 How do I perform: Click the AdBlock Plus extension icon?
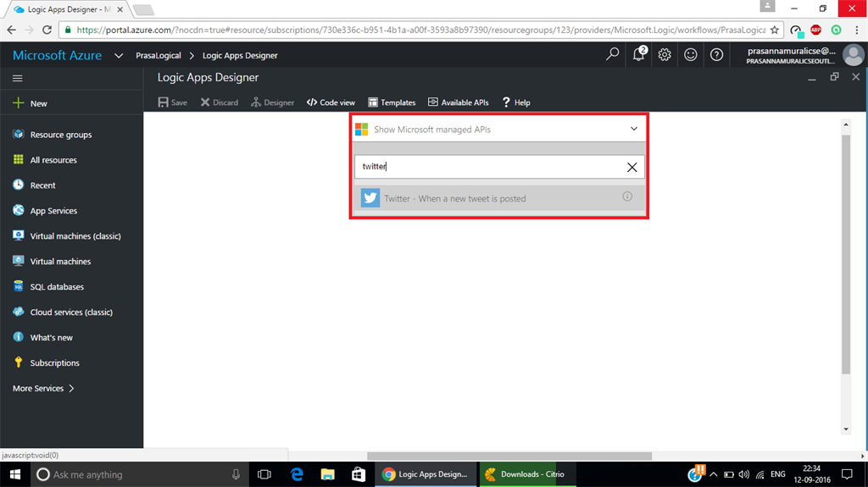point(816,30)
